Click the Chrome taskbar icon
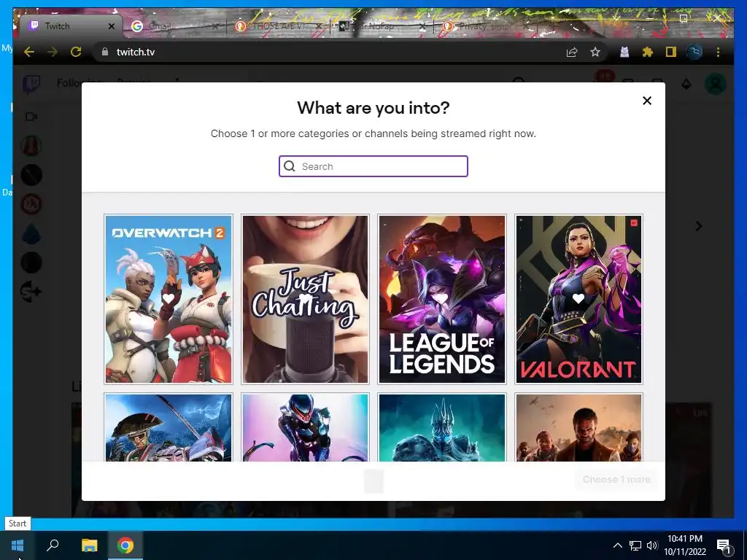 click(x=125, y=545)
